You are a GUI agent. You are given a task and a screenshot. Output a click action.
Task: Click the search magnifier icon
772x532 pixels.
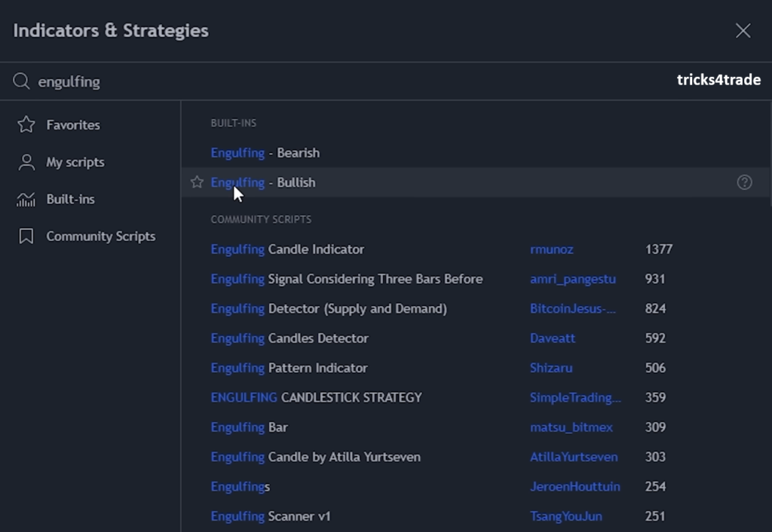coord(21,81)
